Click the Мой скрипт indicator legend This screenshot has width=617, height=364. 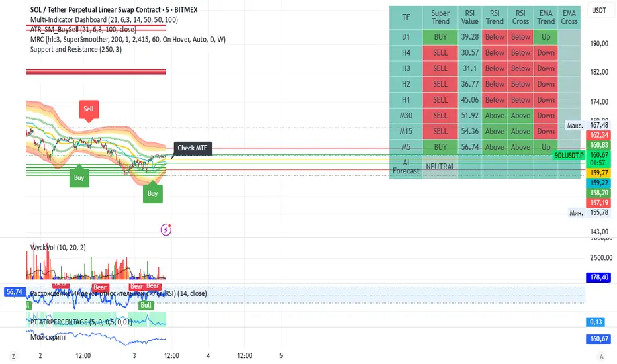click(x=48, y=337)
